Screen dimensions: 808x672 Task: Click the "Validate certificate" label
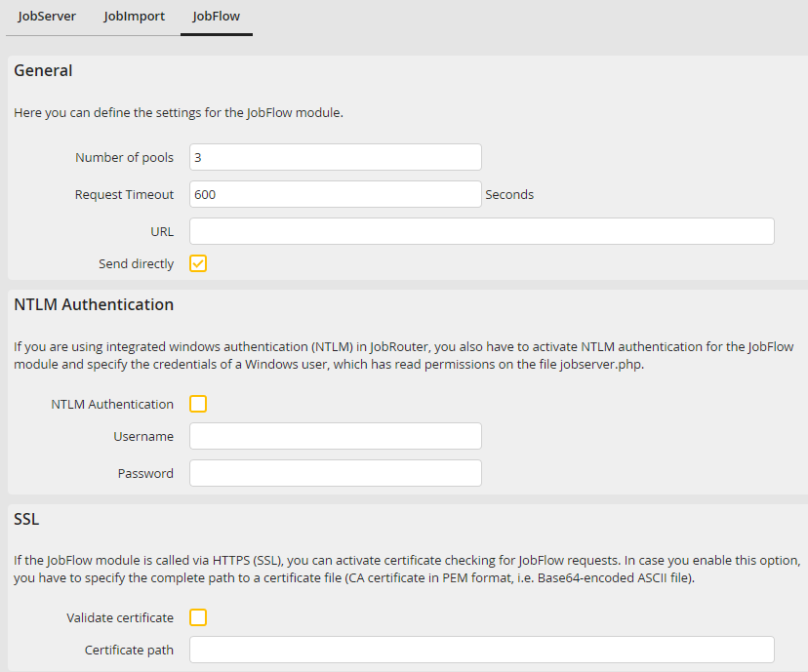point(120,618)
